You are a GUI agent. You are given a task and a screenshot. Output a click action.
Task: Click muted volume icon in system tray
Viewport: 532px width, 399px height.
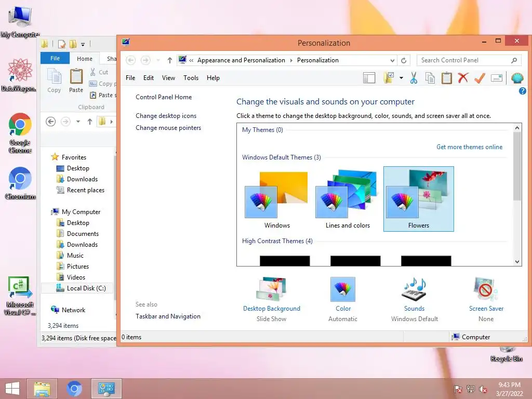[483, 389]
